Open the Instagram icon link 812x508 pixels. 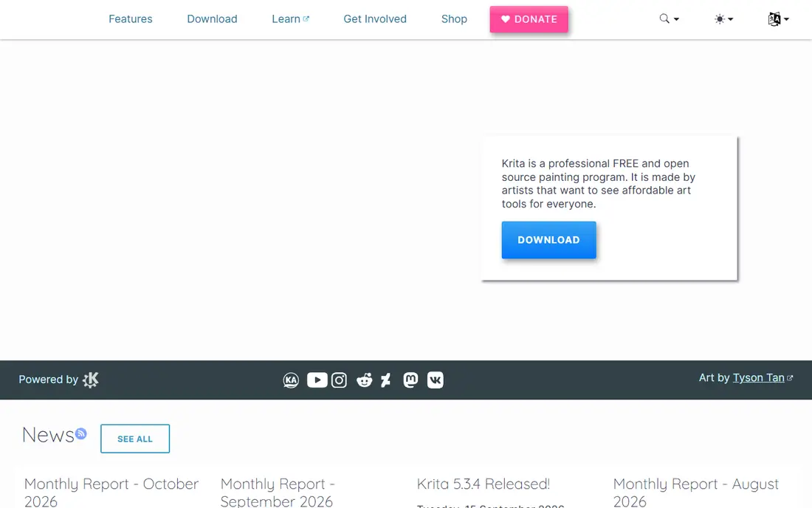tap(340, 380)
